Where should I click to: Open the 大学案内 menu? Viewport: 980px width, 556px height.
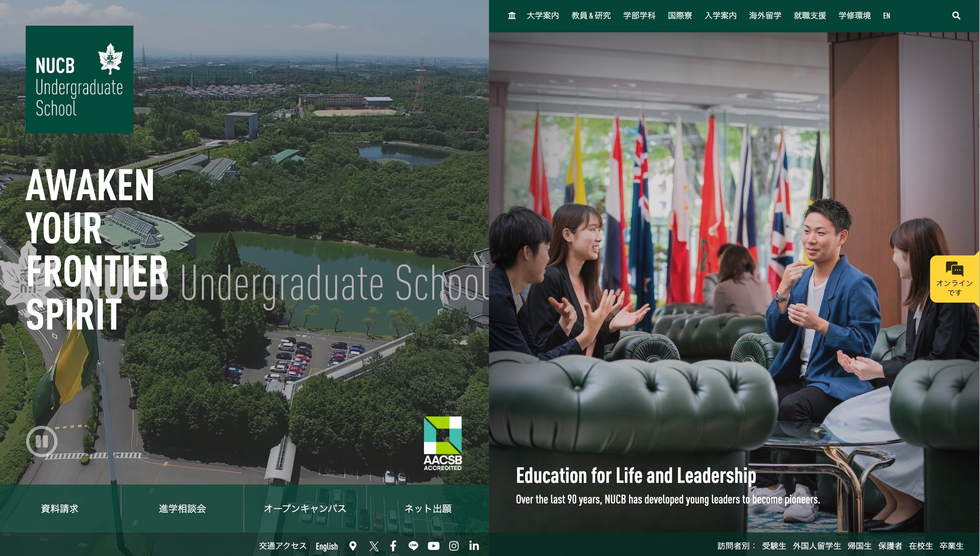tap(543, 16)
